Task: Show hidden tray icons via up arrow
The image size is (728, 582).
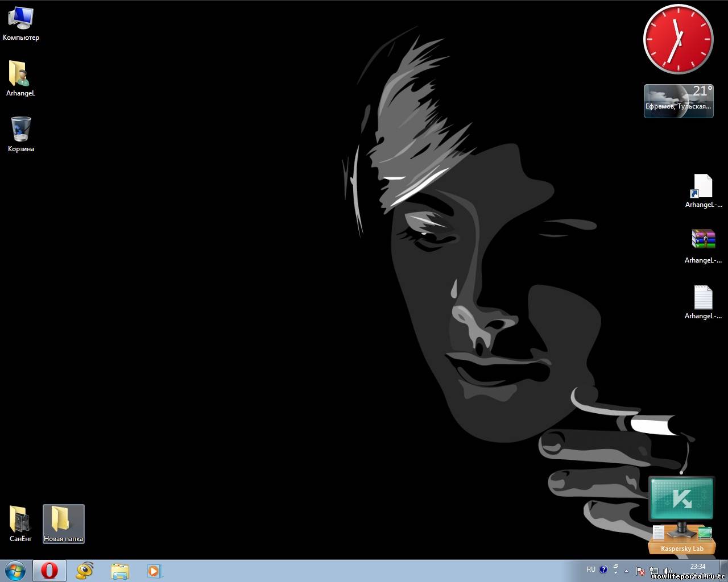Action: (626, 571)
